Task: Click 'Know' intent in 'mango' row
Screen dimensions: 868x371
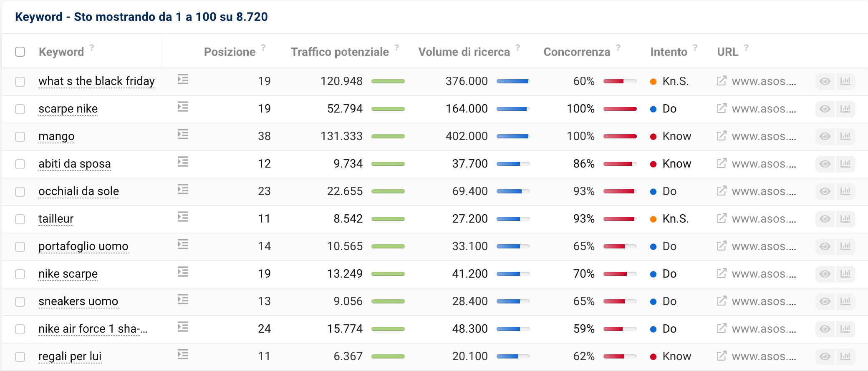Action: (677, 136)
